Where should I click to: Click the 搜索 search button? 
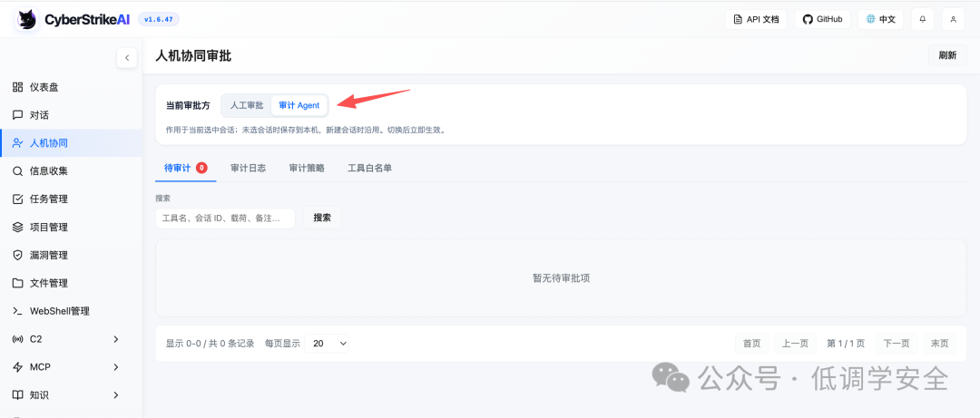pos(322,218)
